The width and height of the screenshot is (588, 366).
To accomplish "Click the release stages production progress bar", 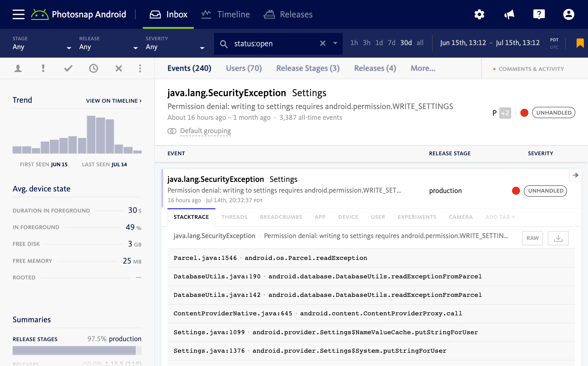I will click(x=77, y=350).
